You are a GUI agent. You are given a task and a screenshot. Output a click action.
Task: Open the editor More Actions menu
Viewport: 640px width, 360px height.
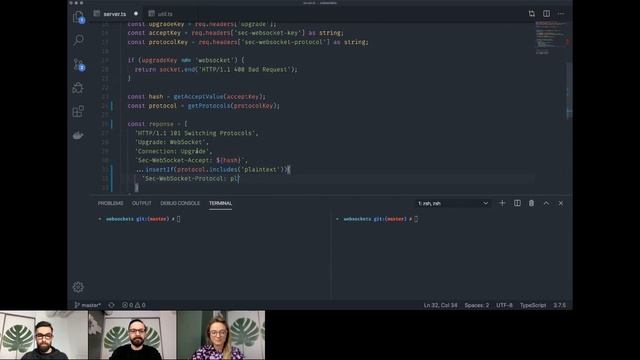(561, 13)
